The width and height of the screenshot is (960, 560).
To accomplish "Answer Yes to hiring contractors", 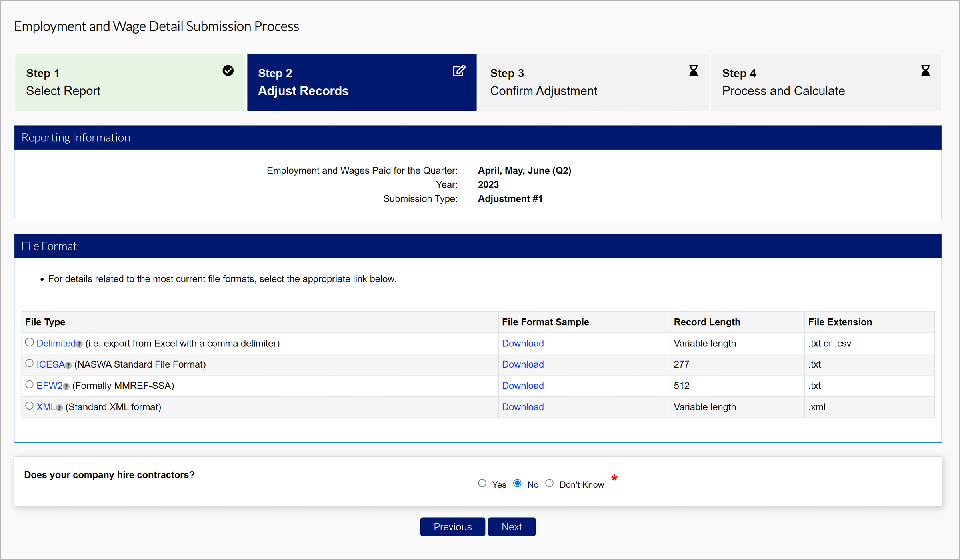I will pyautogui.click(x=482, y=483).
